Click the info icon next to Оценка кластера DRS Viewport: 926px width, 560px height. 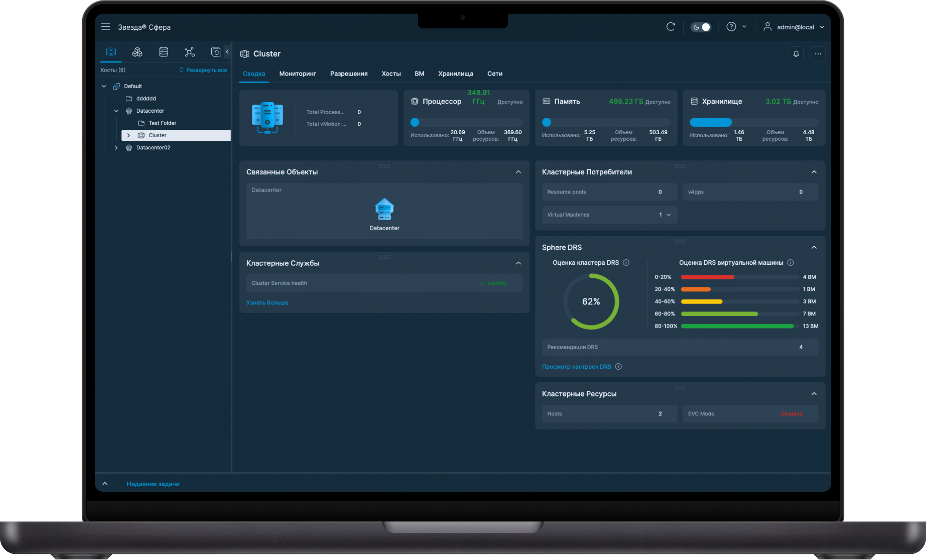pos(626,263)
